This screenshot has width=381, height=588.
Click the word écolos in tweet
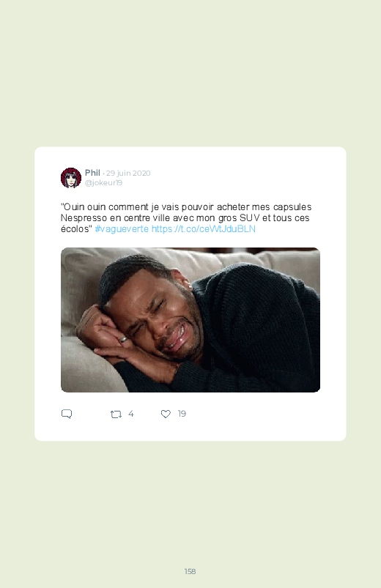(x=76, y=228)
